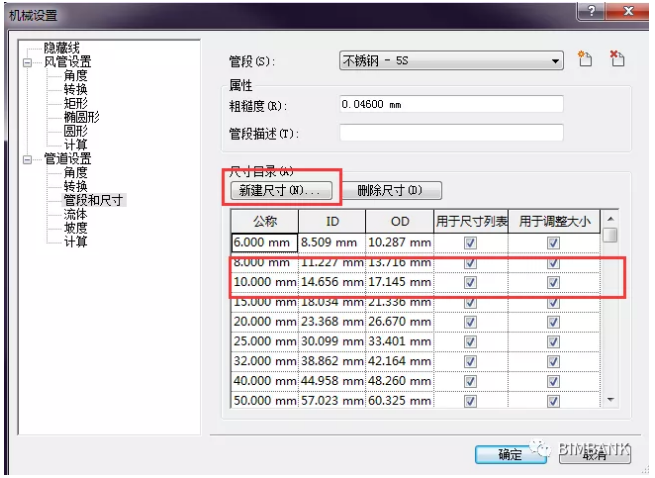Click the 14.656 mm ID cell
Screen dimensions: 655x478
click(332, 282)
